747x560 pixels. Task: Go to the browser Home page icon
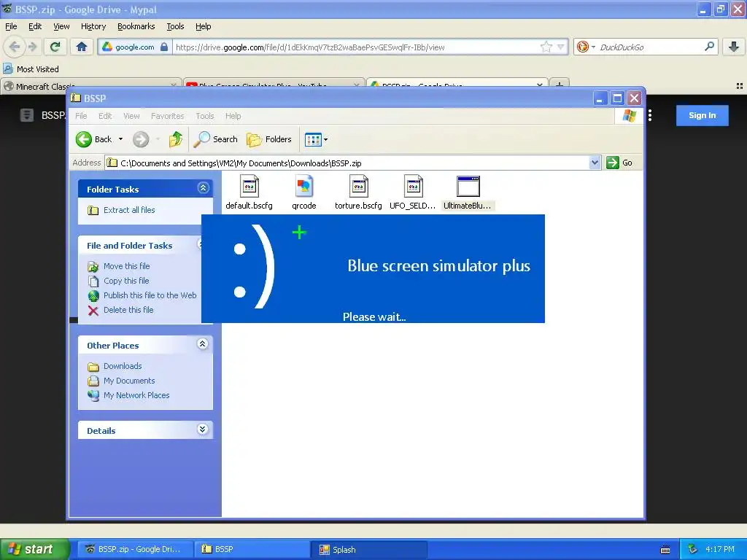pyautogui.click(x=82, y=47)
